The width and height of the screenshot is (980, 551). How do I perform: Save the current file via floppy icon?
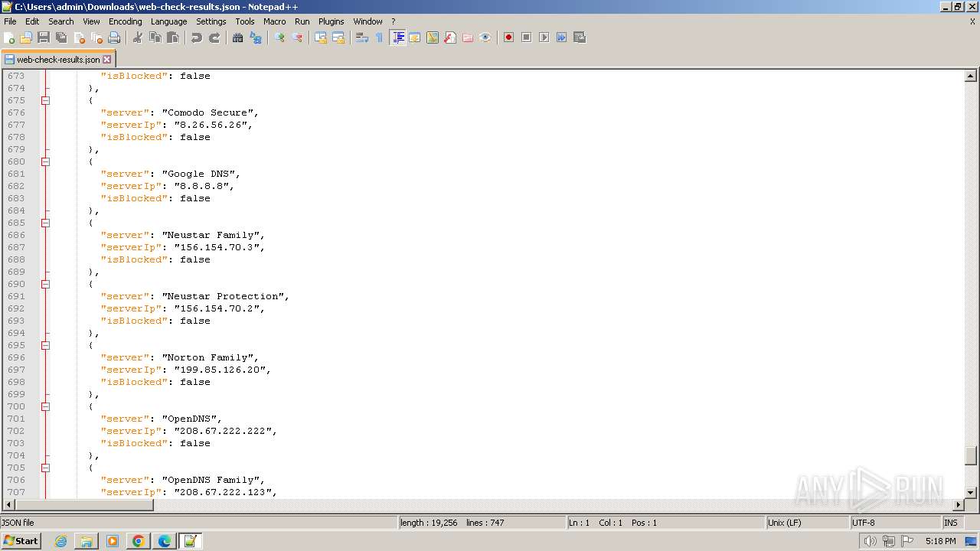tap(44, 37)
